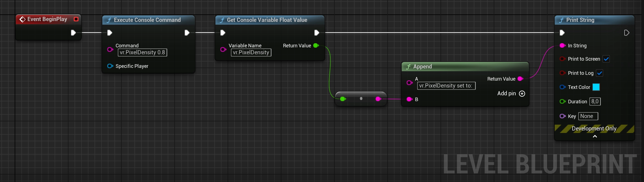Click the Variable Name string pin
The image size is (644, 182).
tap(223, 49)
